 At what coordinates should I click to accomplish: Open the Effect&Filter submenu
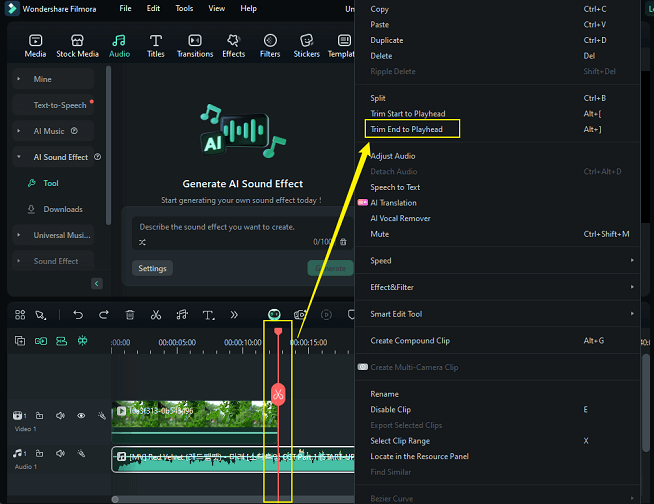point(498,287)
